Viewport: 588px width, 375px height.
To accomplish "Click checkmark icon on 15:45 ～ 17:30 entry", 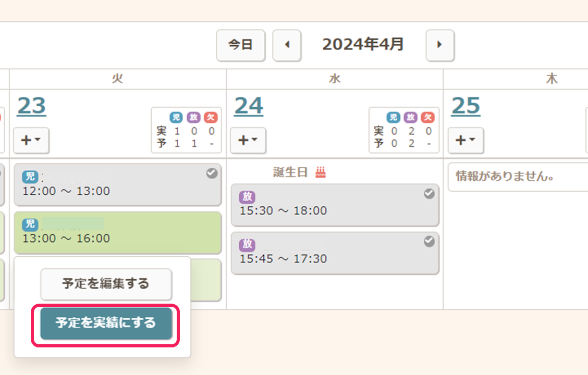I will (429, 242).
